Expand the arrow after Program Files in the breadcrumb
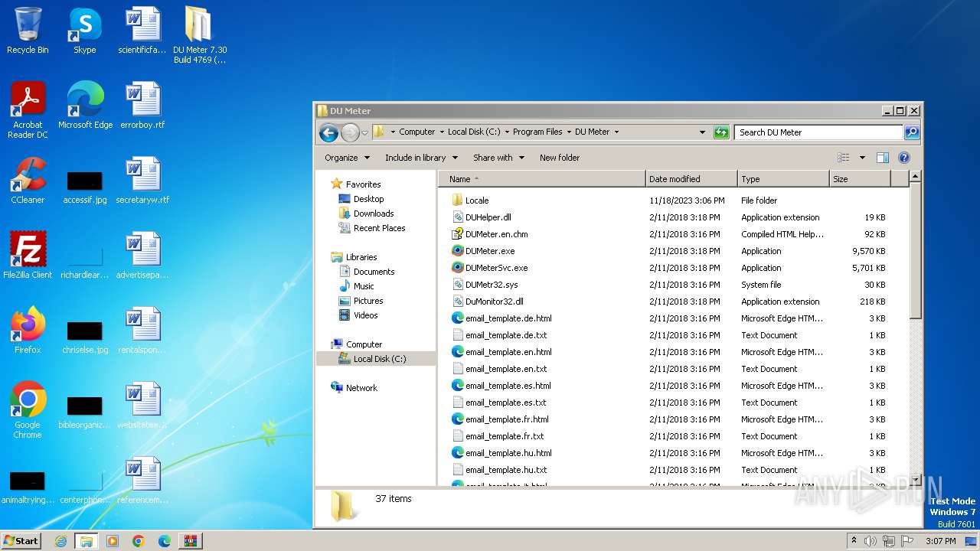This screenshot has width=980, height=551. coord(569,132)
